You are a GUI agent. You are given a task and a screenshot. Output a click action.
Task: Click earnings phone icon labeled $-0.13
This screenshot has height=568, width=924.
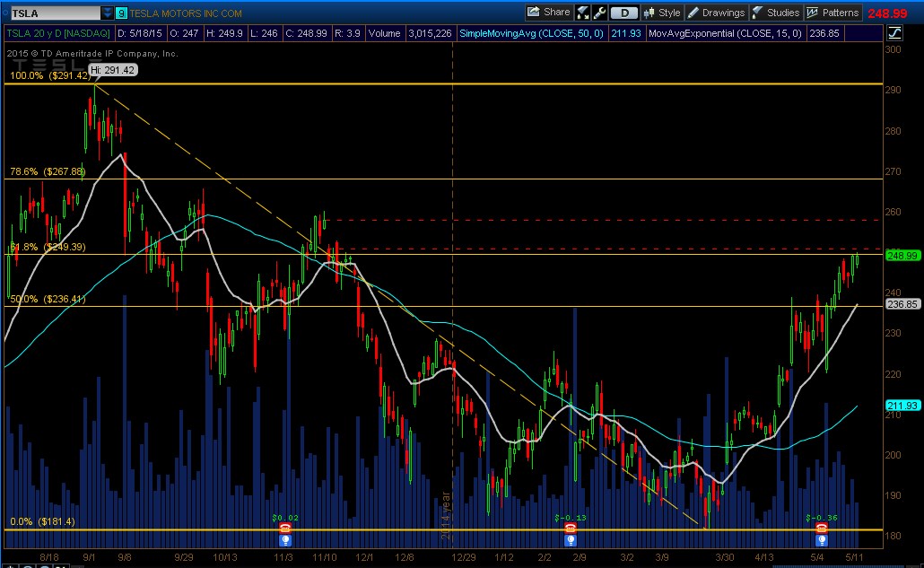coord(570,528)
